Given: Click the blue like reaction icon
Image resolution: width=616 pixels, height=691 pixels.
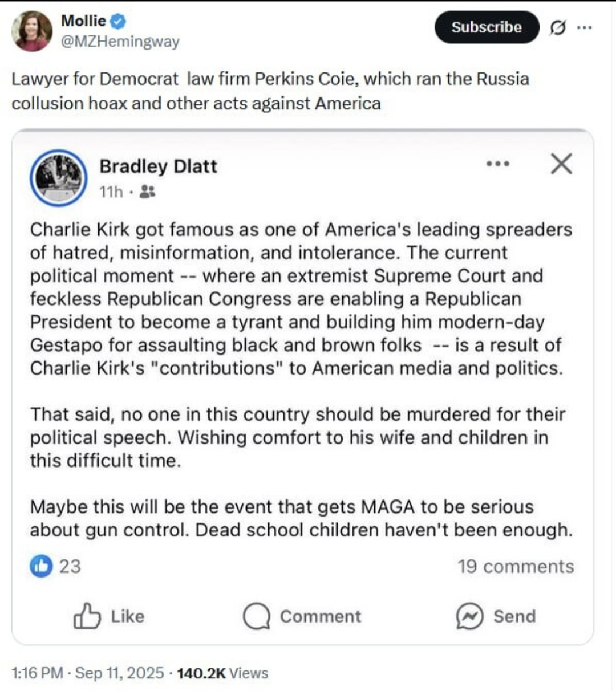Looking at the screenshot, I should [41, 566].
